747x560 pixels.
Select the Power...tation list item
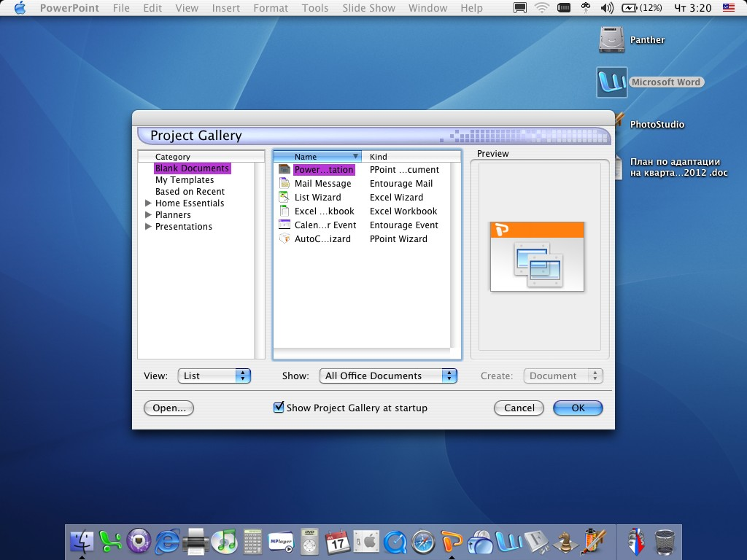[x=324, y=169]
